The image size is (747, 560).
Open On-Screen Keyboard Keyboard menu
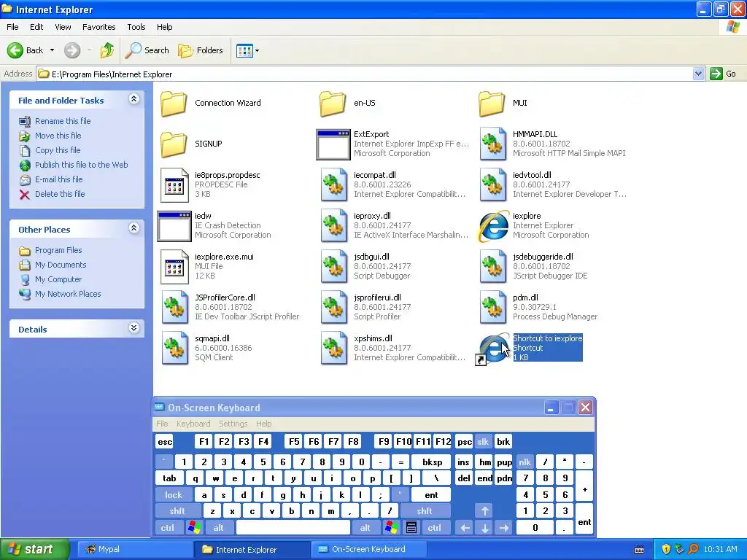point(193,424)
